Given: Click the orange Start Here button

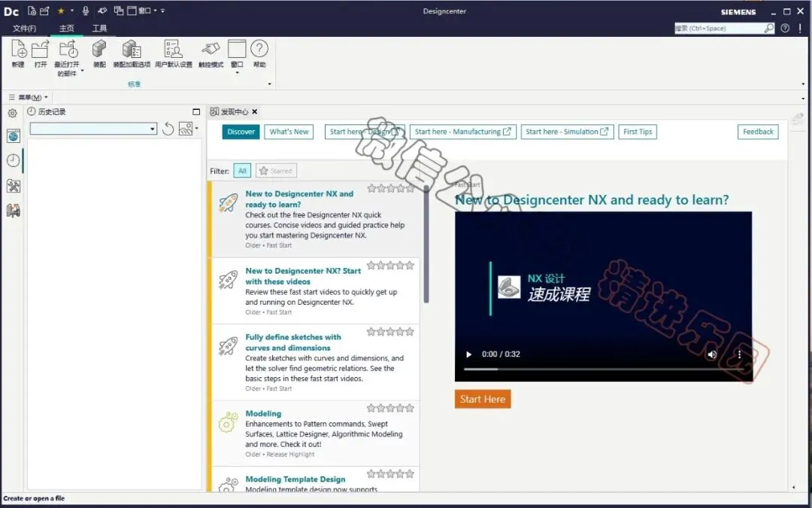Looking at the screenshot, I should (x=483, y=399).
